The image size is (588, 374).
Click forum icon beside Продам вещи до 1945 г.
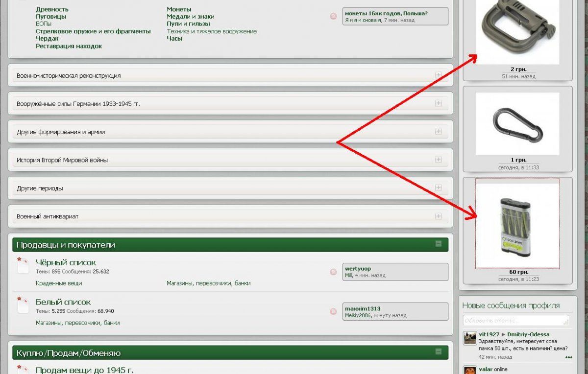coord(23,369)
